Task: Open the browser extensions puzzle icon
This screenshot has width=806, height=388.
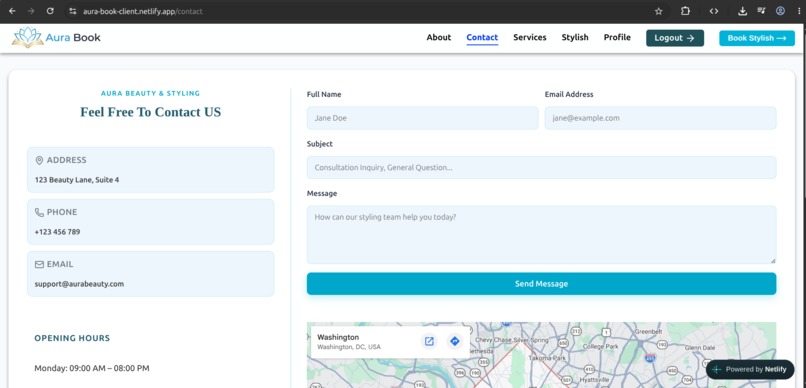Action: tap(685, 11)
